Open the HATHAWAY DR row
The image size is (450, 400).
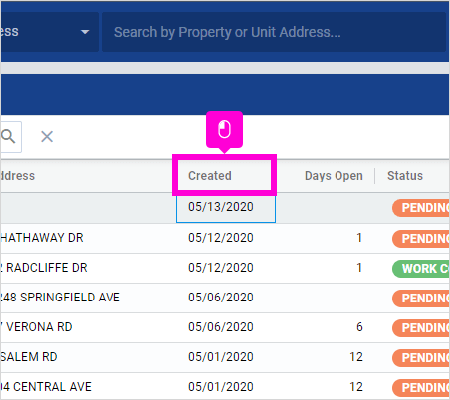(x=225, y=238)
